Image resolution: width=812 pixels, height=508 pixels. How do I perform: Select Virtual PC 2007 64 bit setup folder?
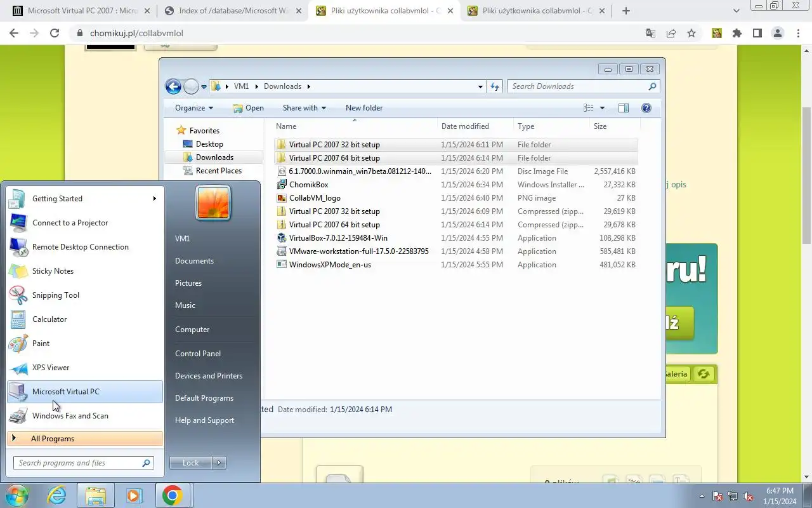(x=457, y=158)
